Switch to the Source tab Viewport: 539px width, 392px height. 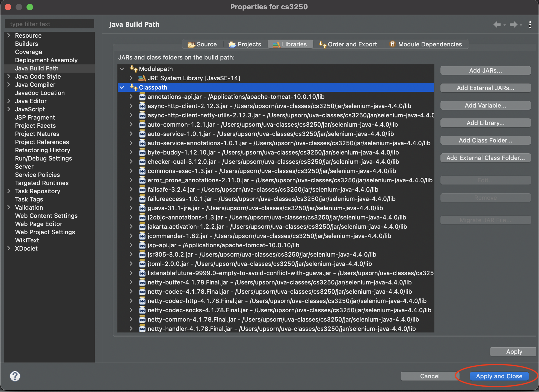[202, 44]
